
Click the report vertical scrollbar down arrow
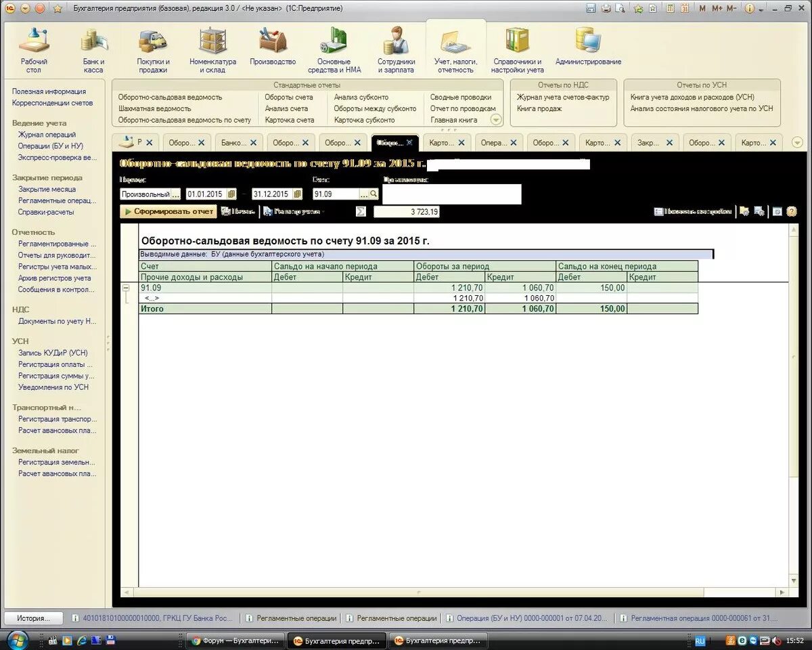(x=794, y=581)
